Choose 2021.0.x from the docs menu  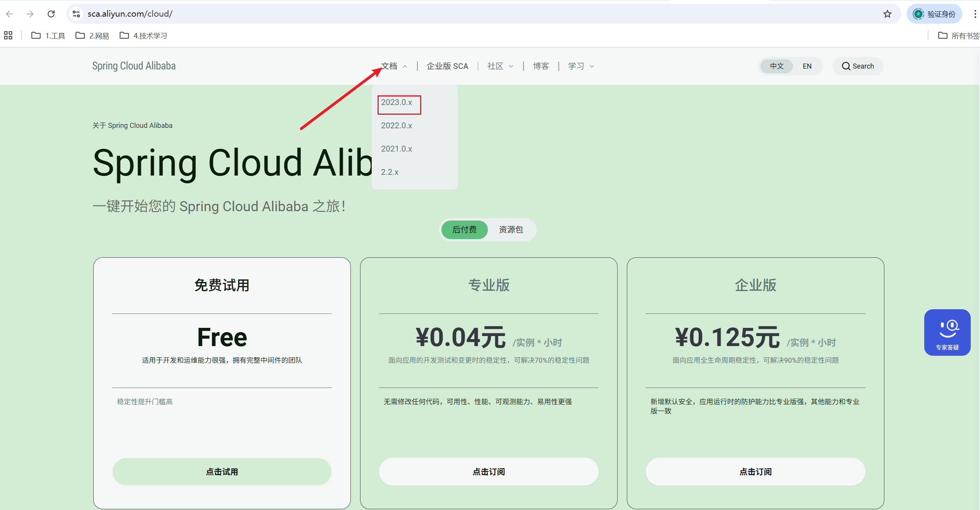396,149
